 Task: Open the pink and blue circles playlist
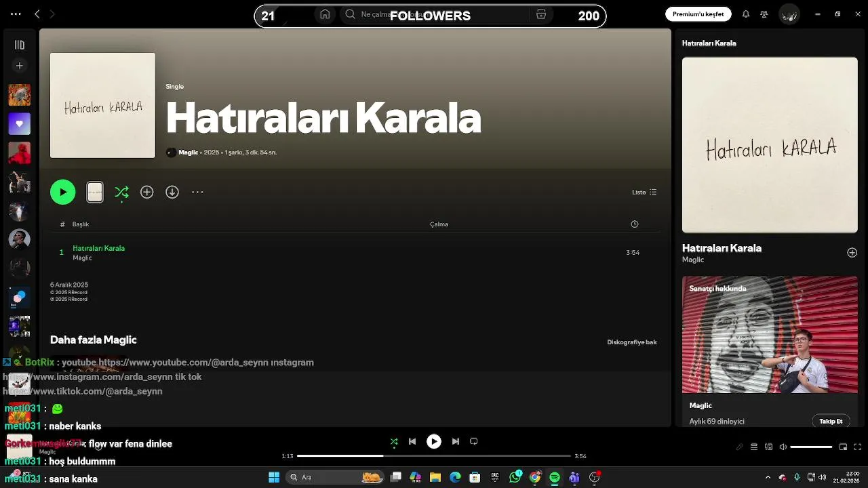point(19,298)
